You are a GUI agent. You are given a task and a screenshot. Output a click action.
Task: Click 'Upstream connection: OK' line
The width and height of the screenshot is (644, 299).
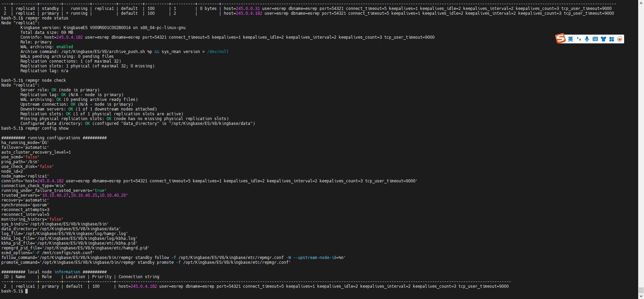click(x=77, y=104)
